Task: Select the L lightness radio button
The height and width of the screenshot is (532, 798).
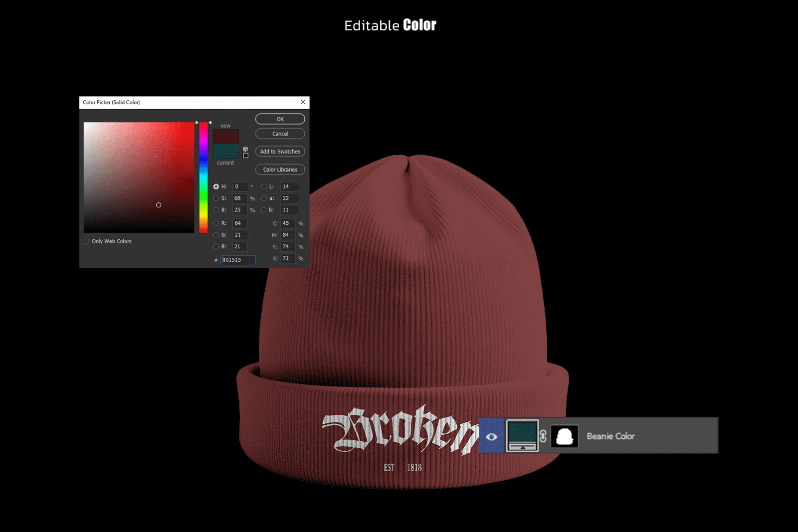Action: coord(264,186)
